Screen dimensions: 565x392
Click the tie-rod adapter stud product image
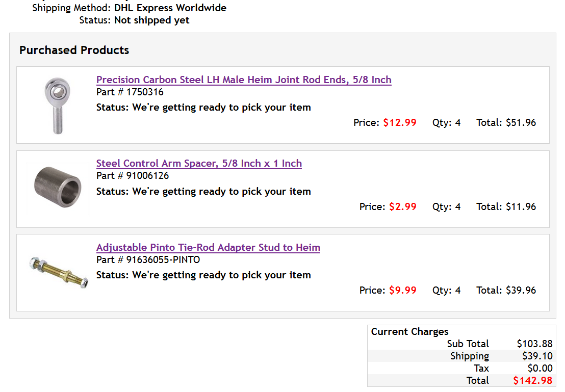click(x=58, y=272)
